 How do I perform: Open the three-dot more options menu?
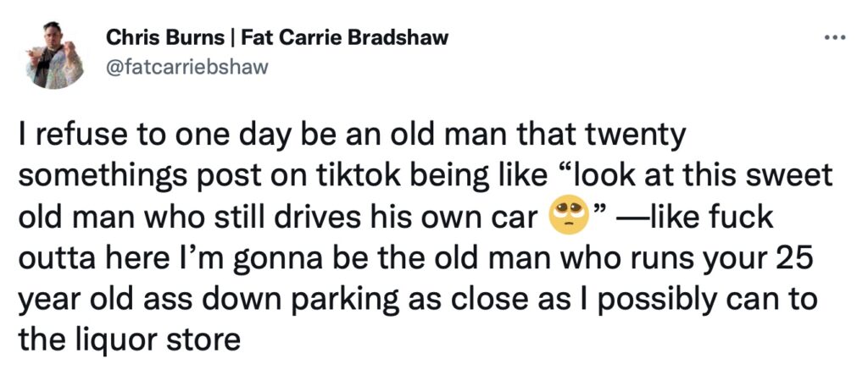835,38
